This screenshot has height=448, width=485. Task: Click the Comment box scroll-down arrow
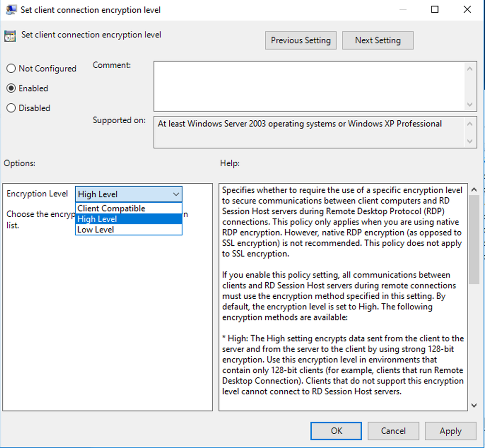point(469,104)
